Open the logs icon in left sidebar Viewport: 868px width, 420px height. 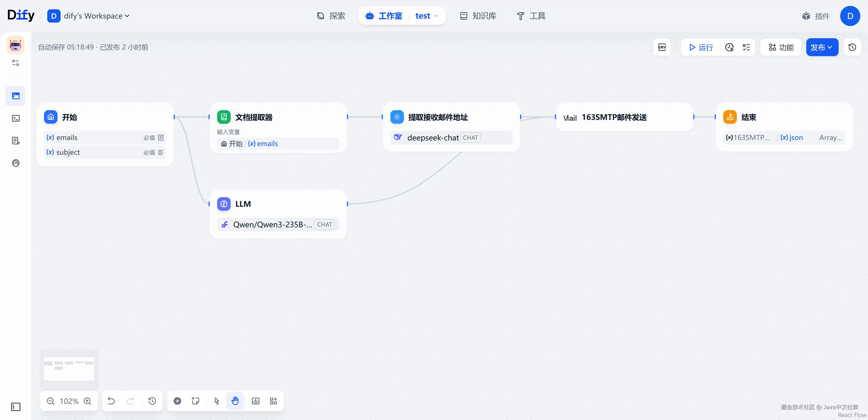[16, 140]
